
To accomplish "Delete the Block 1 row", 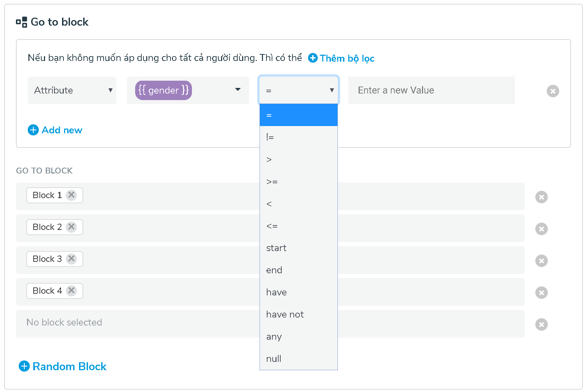I will click(541, 197).
